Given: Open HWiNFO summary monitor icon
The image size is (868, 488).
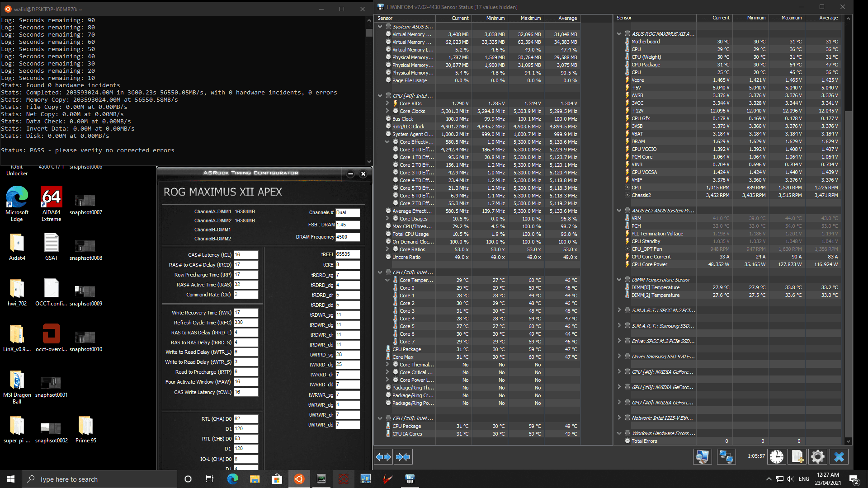Looking at the screenshot, I should 702,457.
